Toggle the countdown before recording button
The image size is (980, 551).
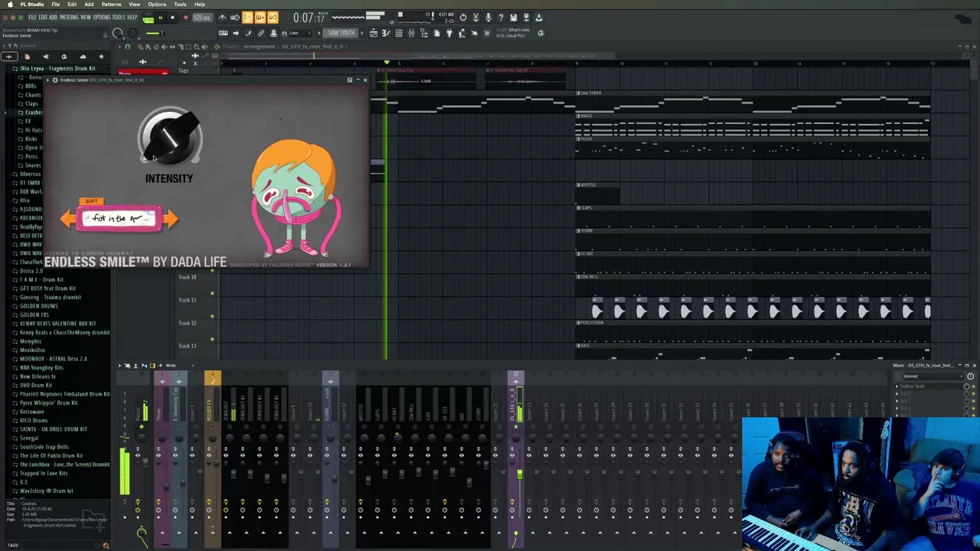(x=247, y=18)
